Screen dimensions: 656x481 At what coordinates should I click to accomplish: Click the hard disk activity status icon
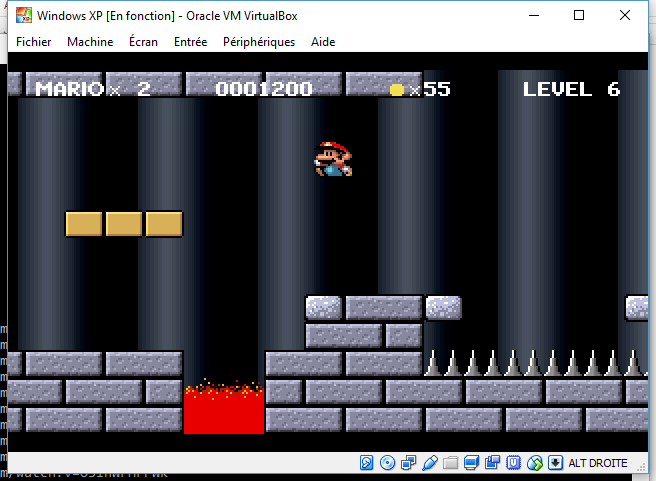pos(366,463)
